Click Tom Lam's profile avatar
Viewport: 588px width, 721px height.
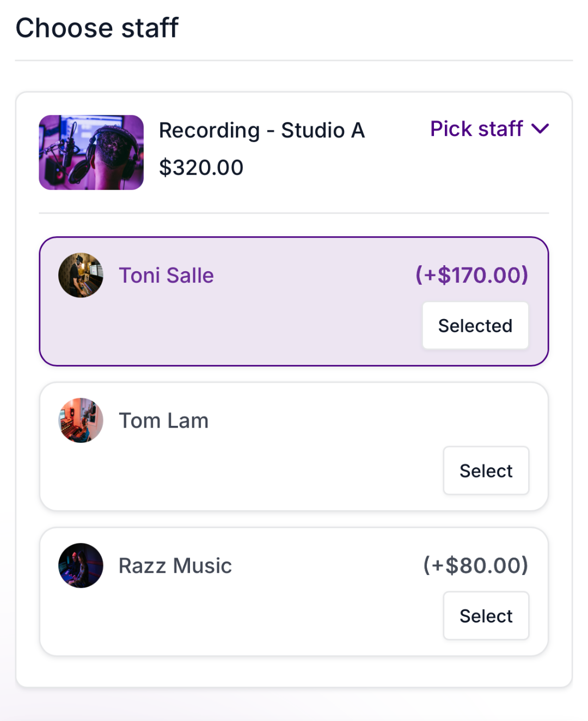(81, 420)
